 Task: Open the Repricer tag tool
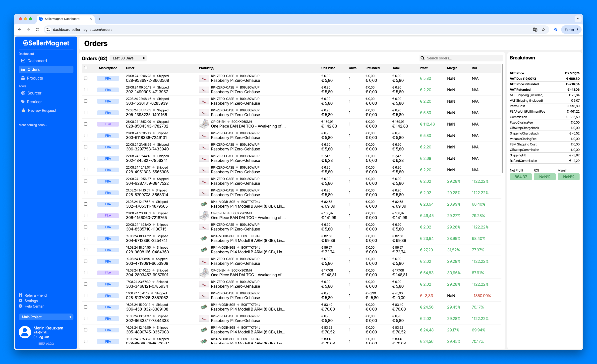click(23, 102)
